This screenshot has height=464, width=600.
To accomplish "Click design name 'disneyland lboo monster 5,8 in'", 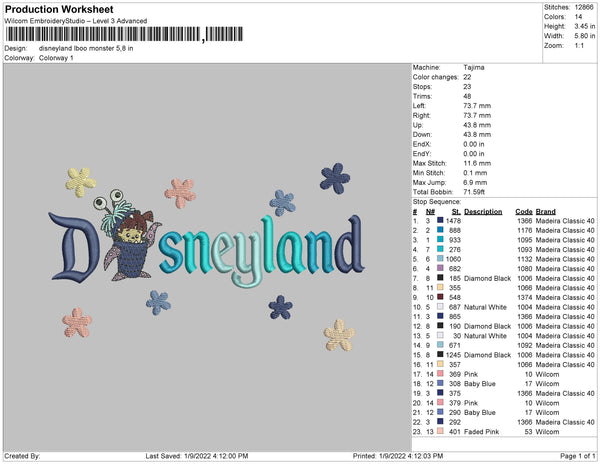I will [x=86, y=49].
